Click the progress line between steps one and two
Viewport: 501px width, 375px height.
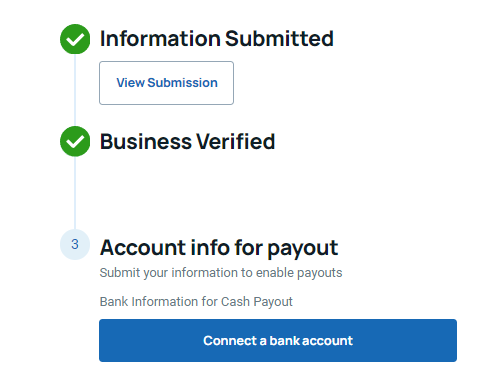[75, 90]
